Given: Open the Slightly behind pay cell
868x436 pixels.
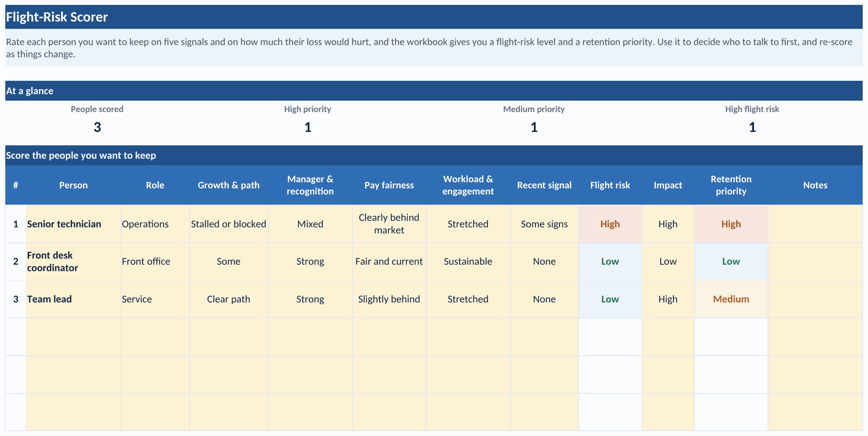Looking at the screenshot, I should pos(389,299).
